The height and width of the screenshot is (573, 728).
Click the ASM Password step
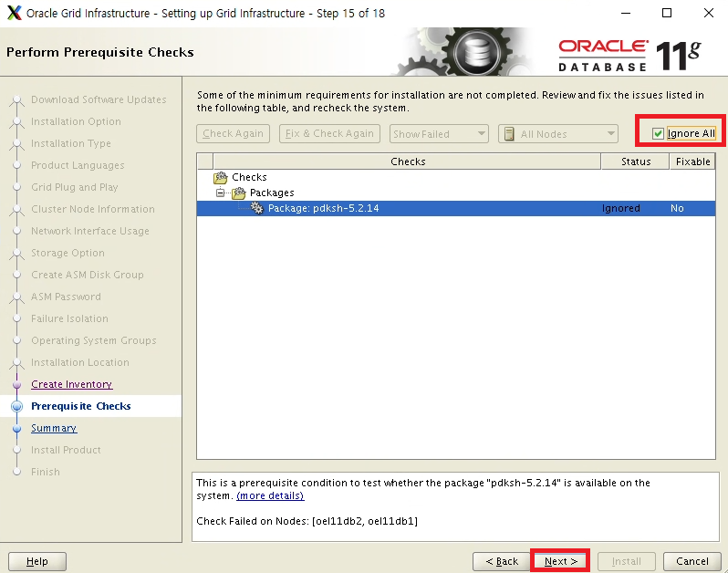[x=66, y=297]
